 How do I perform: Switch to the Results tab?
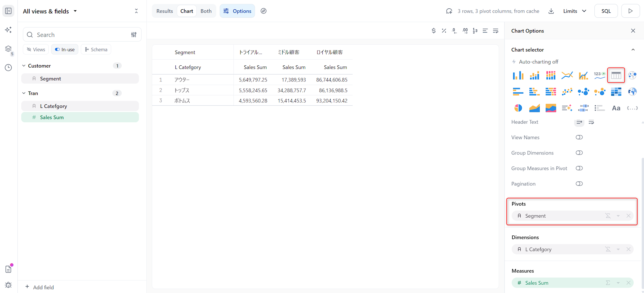point(165,11)
